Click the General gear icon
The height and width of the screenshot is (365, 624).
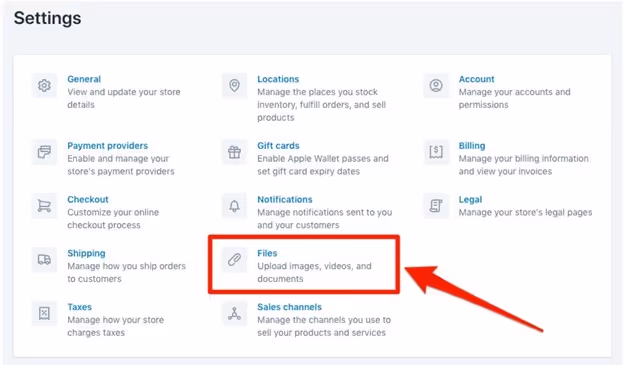(44, 86)
